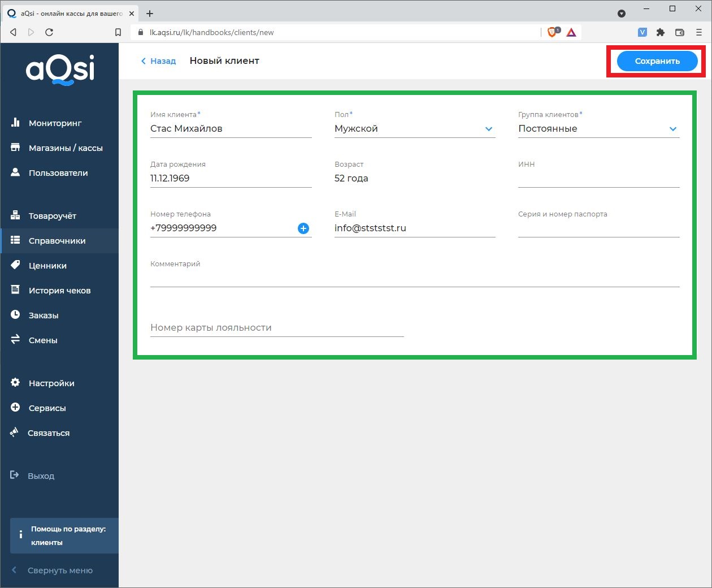Screen dimensions: 712x588
Task: Open a new browser tab
Action: click(150, 14)
